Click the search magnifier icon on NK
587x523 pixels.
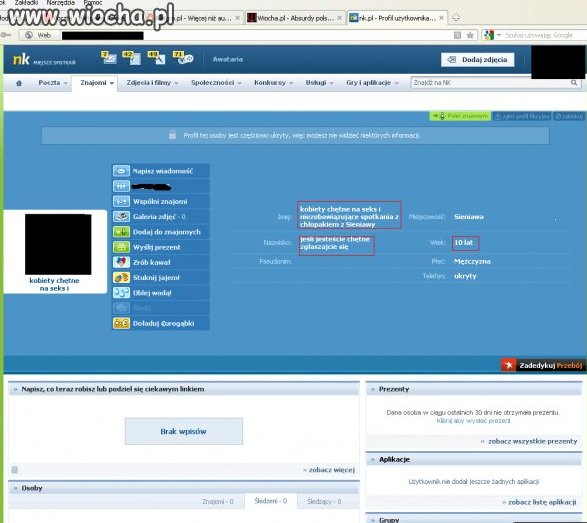[x=574, y=82]
